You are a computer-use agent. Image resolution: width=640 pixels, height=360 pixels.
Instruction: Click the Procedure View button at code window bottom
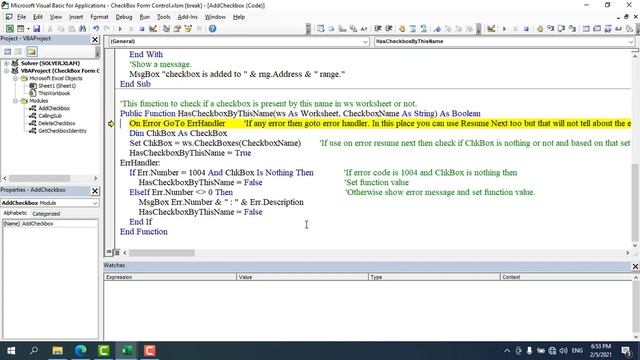(109, 253)
